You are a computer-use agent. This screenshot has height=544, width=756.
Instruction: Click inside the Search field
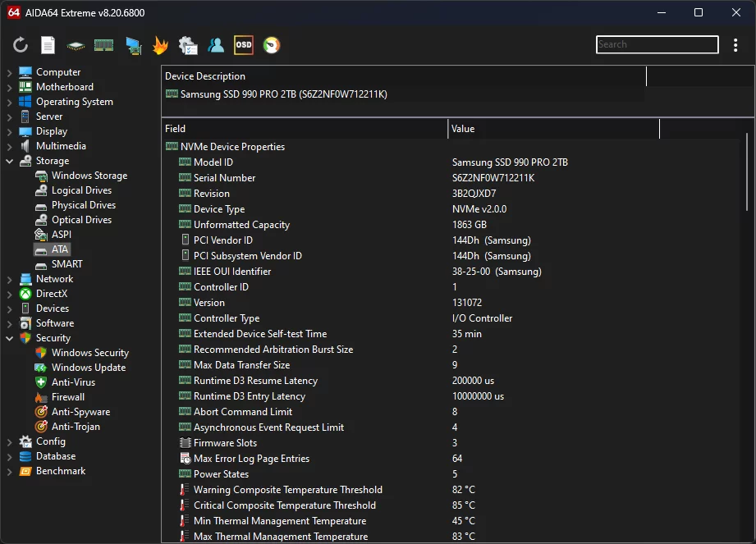click(x=656, y=45)
